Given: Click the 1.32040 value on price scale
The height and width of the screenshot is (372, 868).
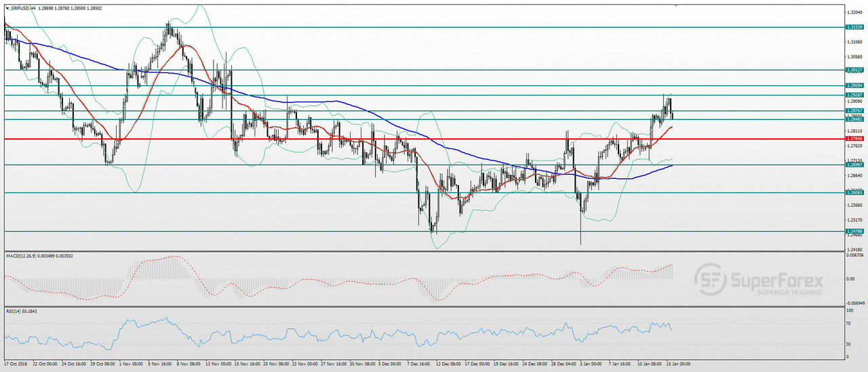Looking at the screenshot, I should [x=854, y=12].
